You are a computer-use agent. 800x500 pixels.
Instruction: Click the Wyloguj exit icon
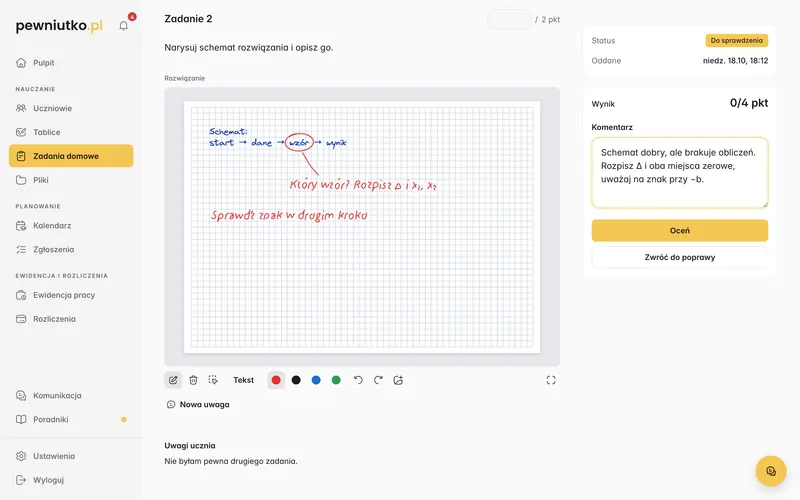[21, 480]
